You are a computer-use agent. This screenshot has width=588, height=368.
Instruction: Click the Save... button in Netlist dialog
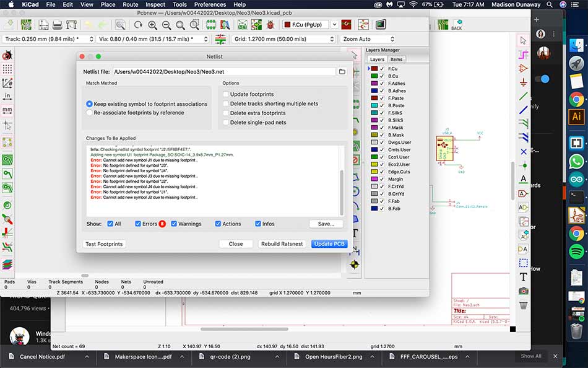tap(326, 224)
